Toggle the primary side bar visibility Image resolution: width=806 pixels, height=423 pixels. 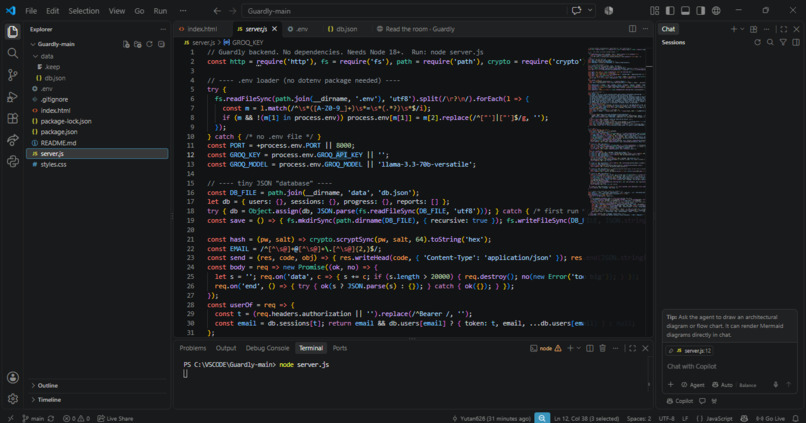pyautogui.click(x=670, y=10)
